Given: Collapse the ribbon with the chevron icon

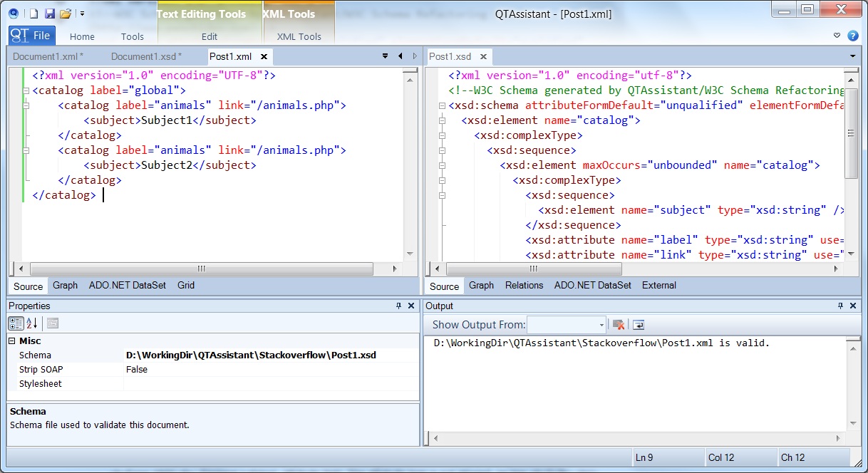Looking at the screenshot, I should [837, 36].
